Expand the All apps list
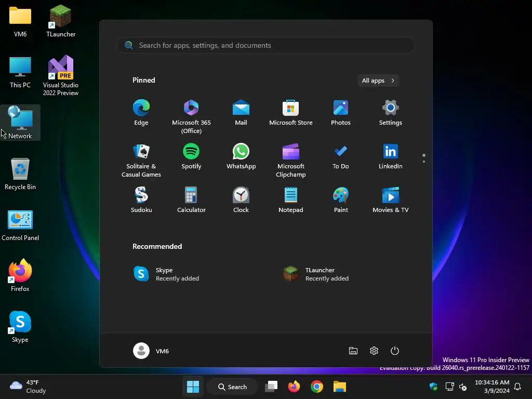The image size is (532, 399). tap(378, 81)
